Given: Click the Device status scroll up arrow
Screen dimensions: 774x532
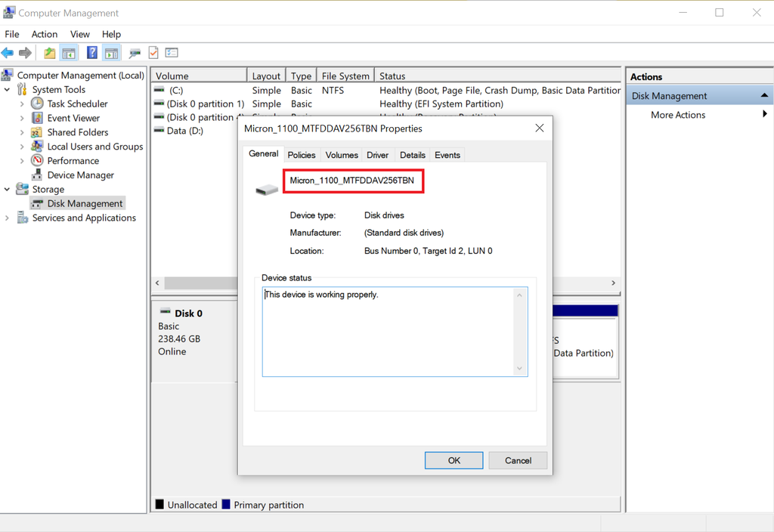Looking at the screenshot, I should coord(519,295).
